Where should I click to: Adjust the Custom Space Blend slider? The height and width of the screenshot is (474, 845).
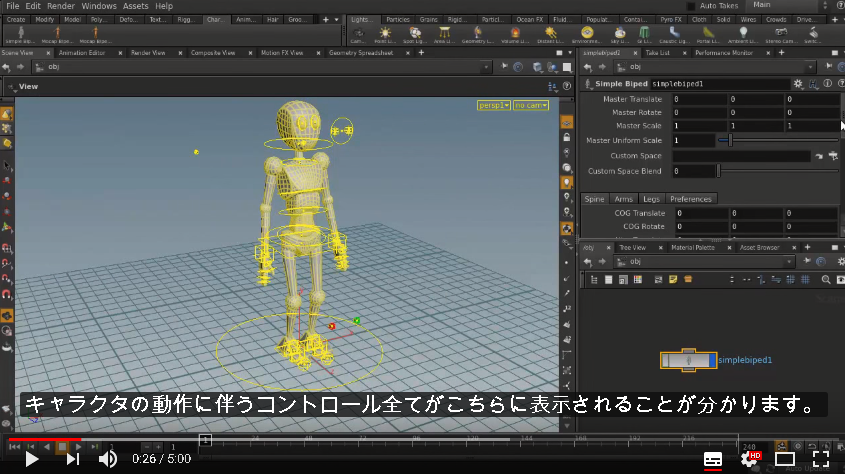pos(778,171)
